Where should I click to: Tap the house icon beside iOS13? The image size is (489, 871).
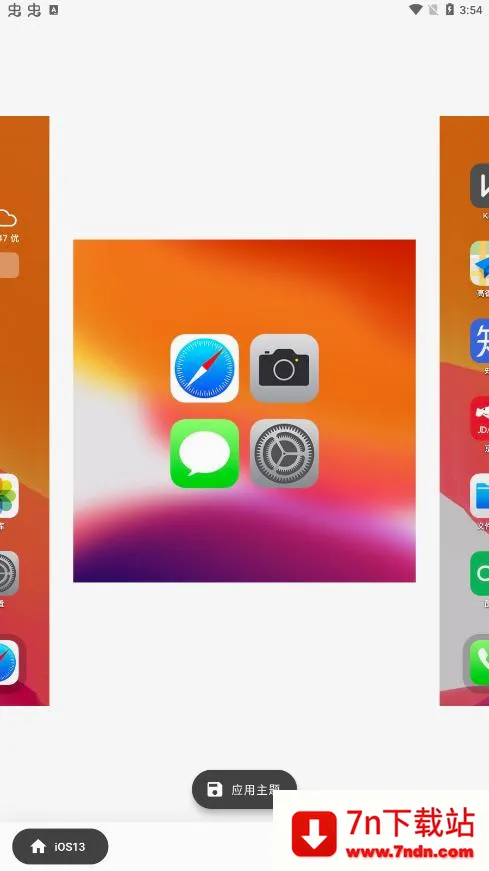[38, 847]
